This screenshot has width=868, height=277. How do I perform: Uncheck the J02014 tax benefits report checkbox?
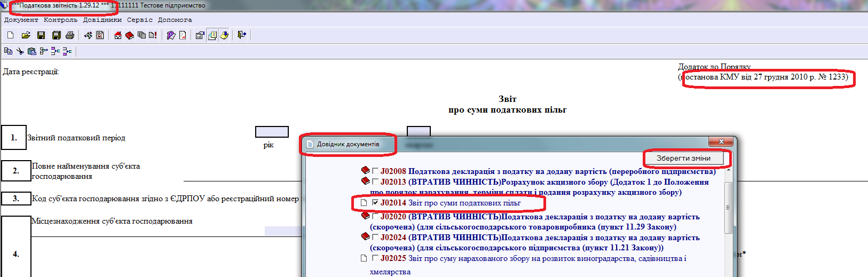coord(375,203)
